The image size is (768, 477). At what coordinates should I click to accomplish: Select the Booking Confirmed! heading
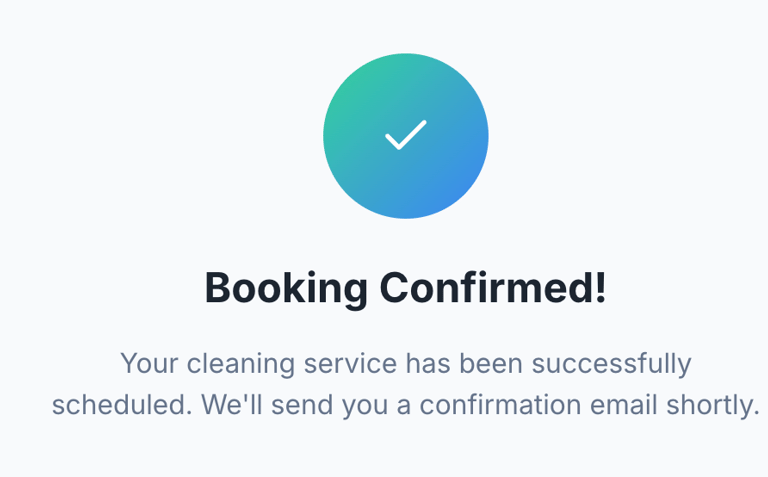pos(406,288)
